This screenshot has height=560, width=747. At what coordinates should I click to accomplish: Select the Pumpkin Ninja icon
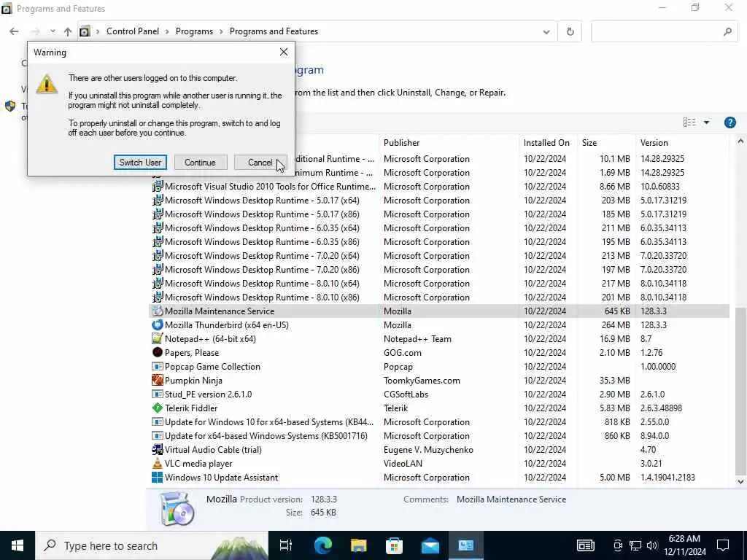[x=158, y=381]
